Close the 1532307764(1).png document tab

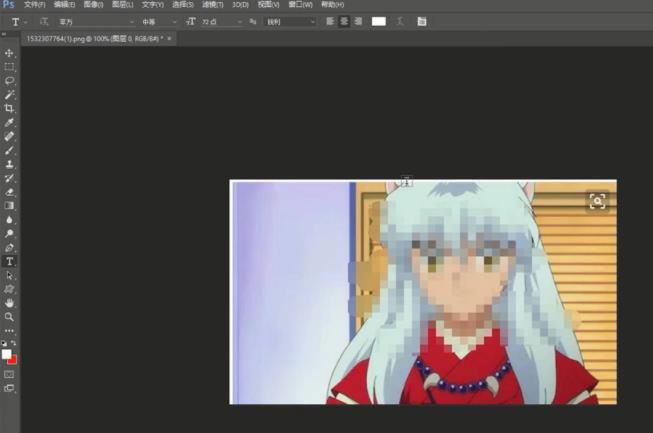[x=169, y=38]
